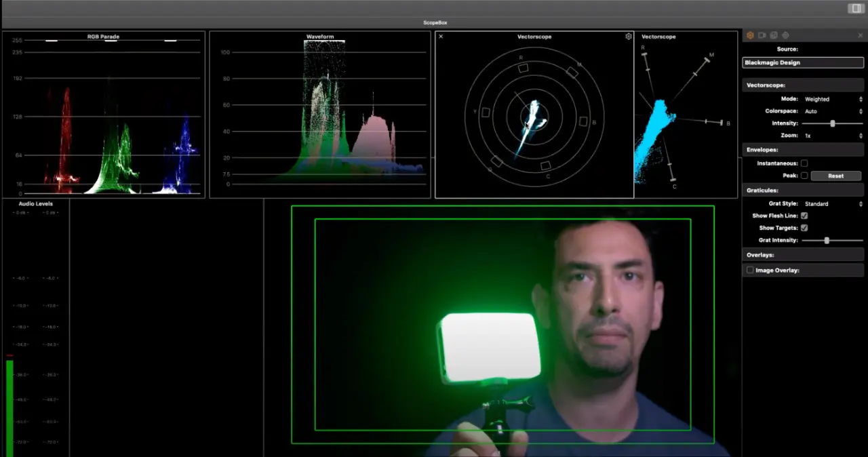This screenshot has width=868, height=457.
Task: Close the inspector panel with the X
Action: click(861, 35)
